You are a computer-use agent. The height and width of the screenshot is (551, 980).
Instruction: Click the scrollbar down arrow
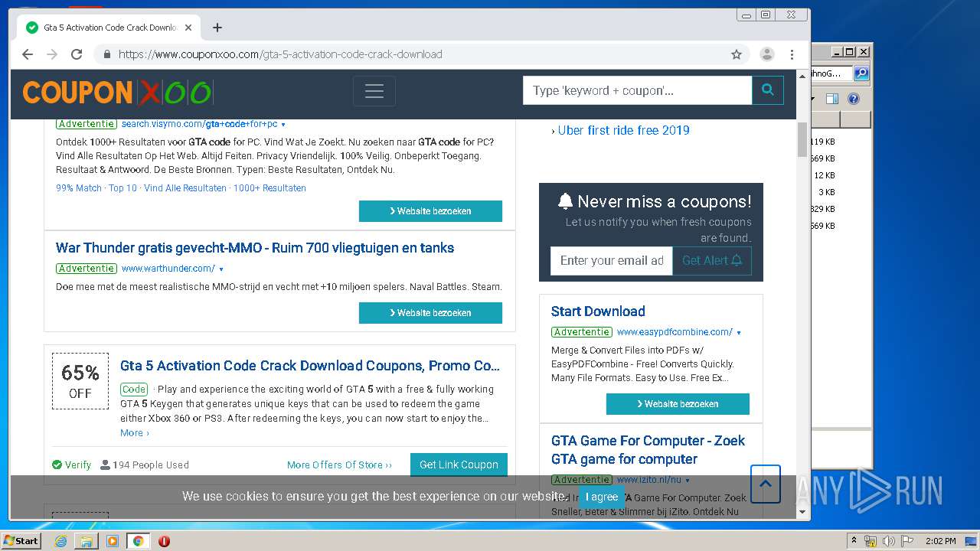click(x=802, y=512)
